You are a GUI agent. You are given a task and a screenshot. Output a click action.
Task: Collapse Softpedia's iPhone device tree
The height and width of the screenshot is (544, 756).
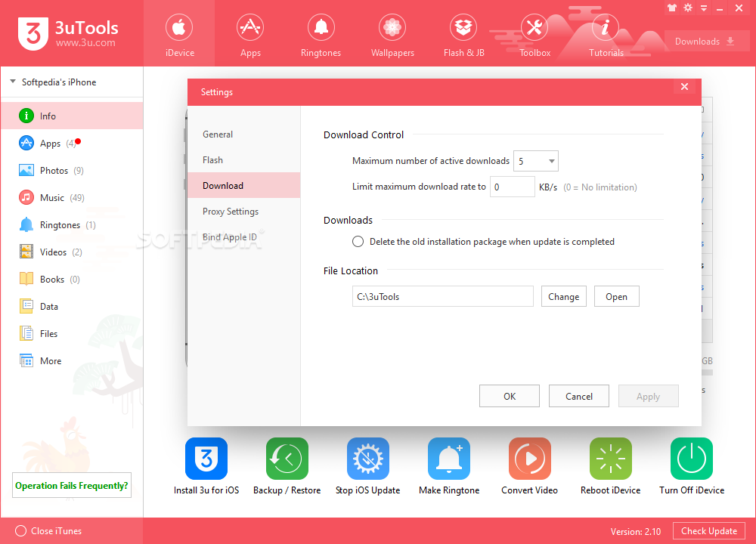click(13, 82)
